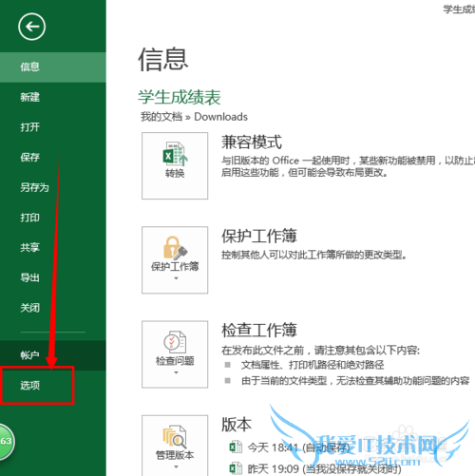This screenshot has height=476, width=475.
Task: Click the 我的文档 path segment
Action: pyautogui.click(x=161, y=117)
